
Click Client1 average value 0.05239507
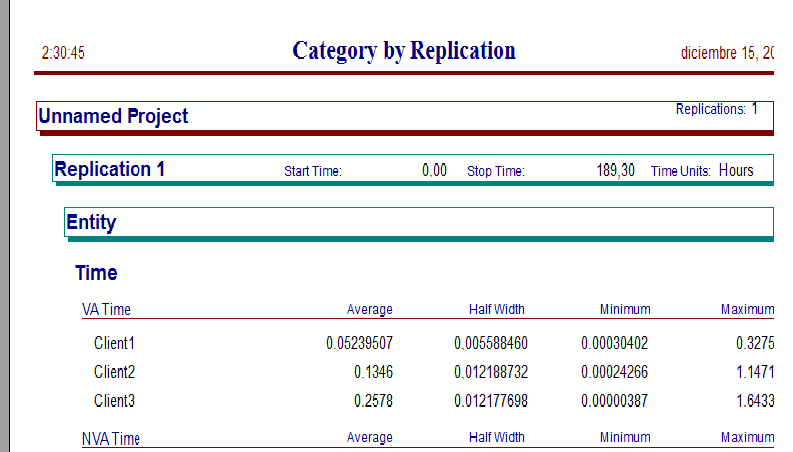(x=360, y=343)
